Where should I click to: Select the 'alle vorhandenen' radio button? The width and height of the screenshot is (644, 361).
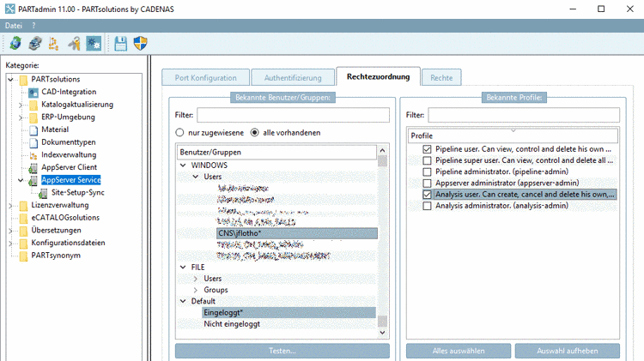(x=255, y=133)
